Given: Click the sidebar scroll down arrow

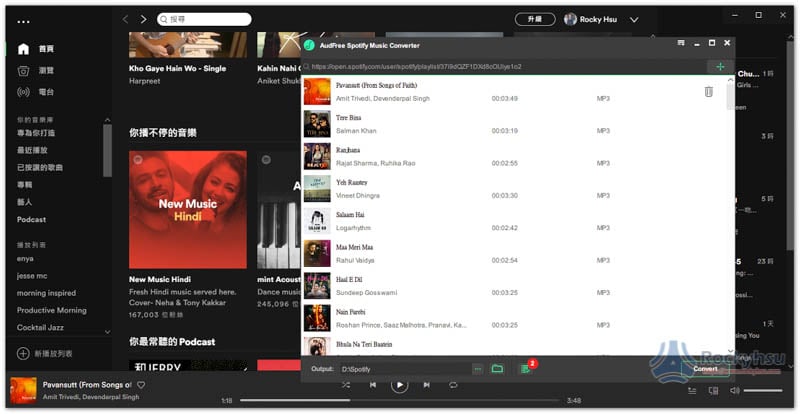Looking at the screenshot, I should (x=107, y=332).
